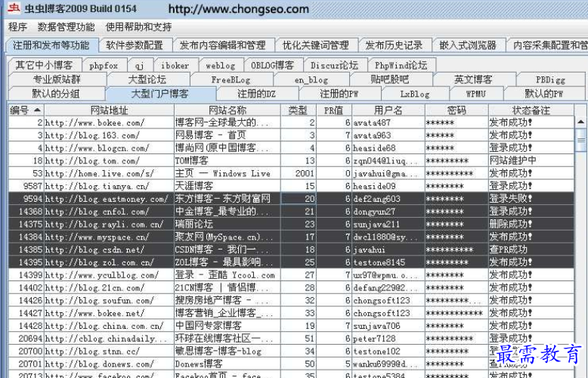Sort by the 网站地址 column header
The image size is (588, 378).
pyautogui.click(x=109, y=110)
